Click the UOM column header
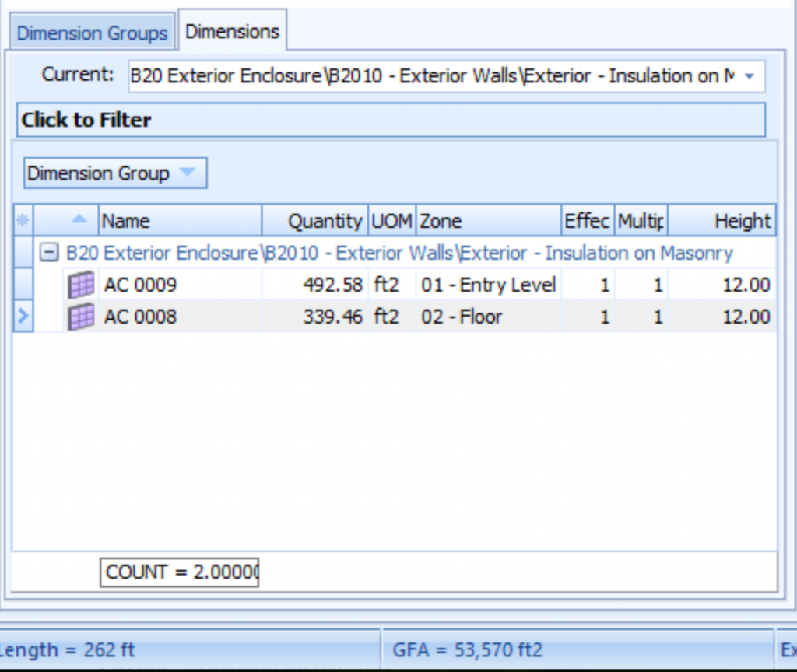797x672 pixels. point(392,220)
